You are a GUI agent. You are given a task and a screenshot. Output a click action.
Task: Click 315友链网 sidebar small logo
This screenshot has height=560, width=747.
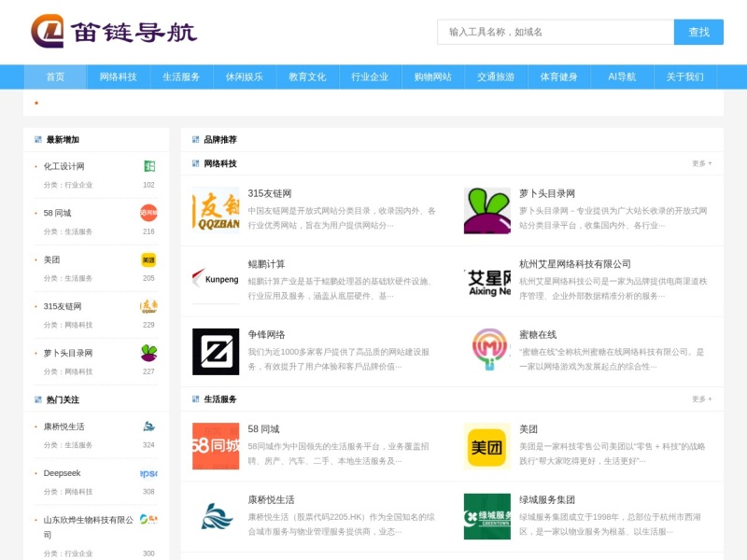148,306
